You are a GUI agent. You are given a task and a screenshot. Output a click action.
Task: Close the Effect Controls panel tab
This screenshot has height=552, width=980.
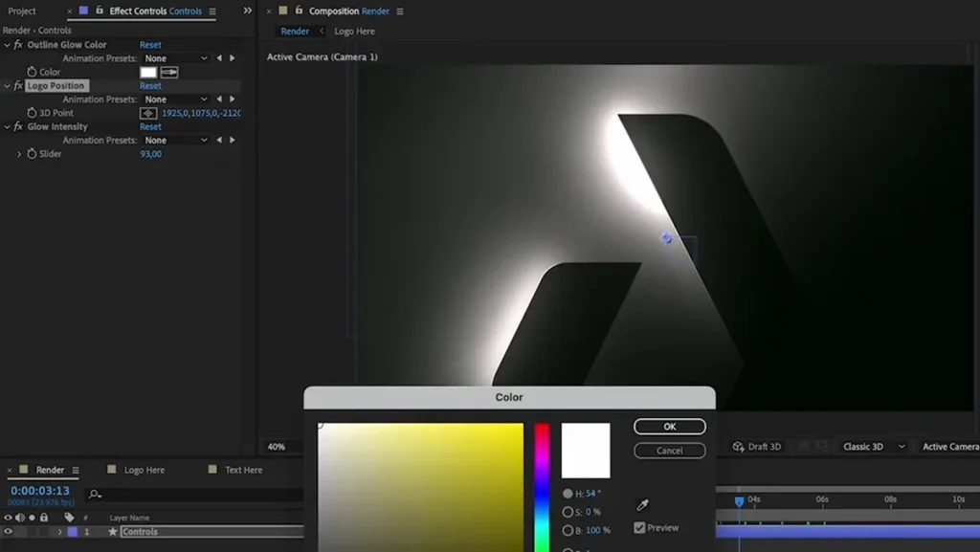click(69, 11)
